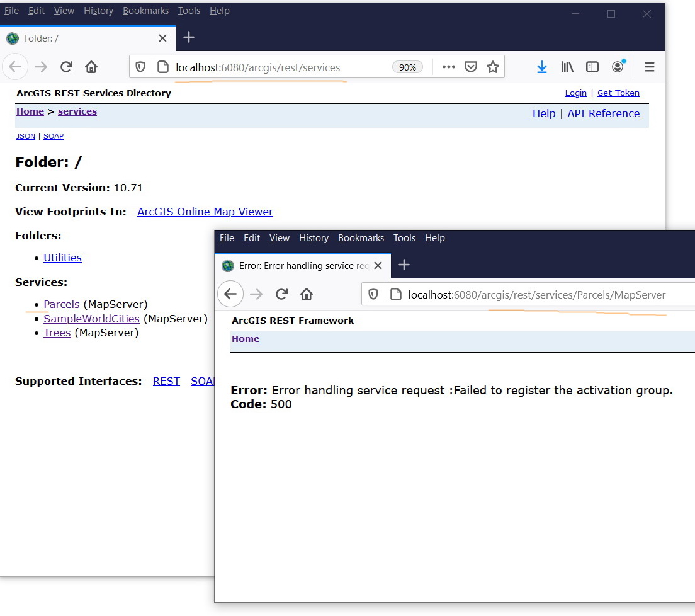Toggle the sidebar view icon
The width and height of the screenshot is (695, 616).
click(x=592, y=67)
